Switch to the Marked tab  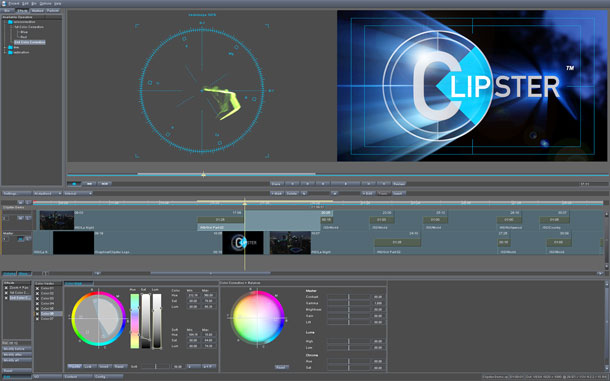click(x=38, y=11)
